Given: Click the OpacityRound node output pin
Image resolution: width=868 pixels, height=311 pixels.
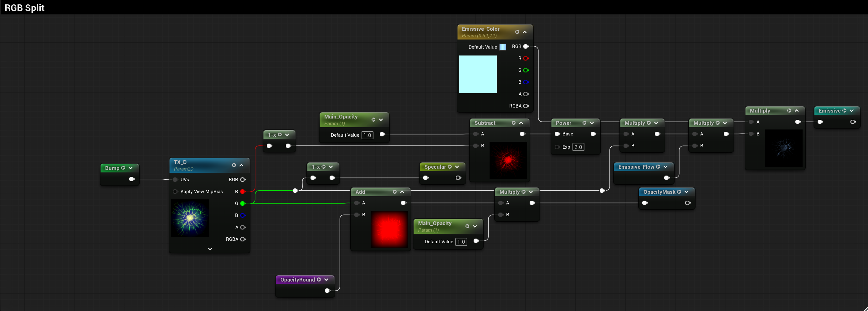Looking at the screenshot, I should tap(327, 291).
